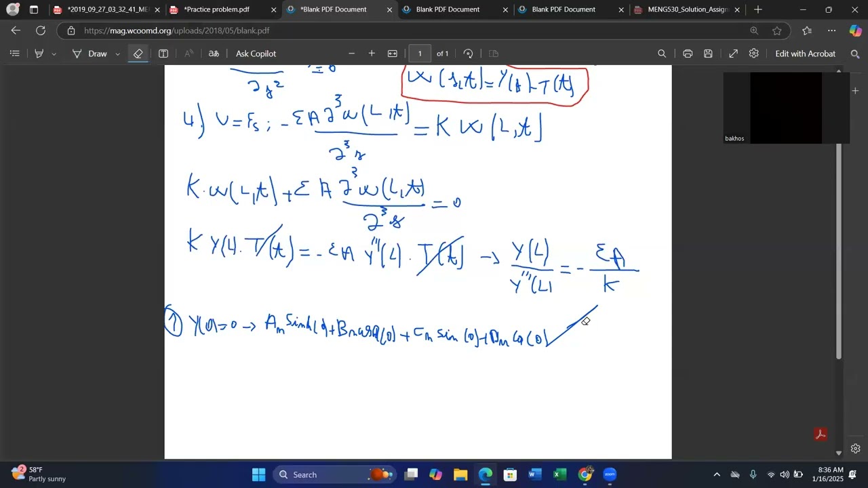This screenshot has height=488, width=868.
Task: Toggle the Page view layout button
Action: [x=494, y=54]
